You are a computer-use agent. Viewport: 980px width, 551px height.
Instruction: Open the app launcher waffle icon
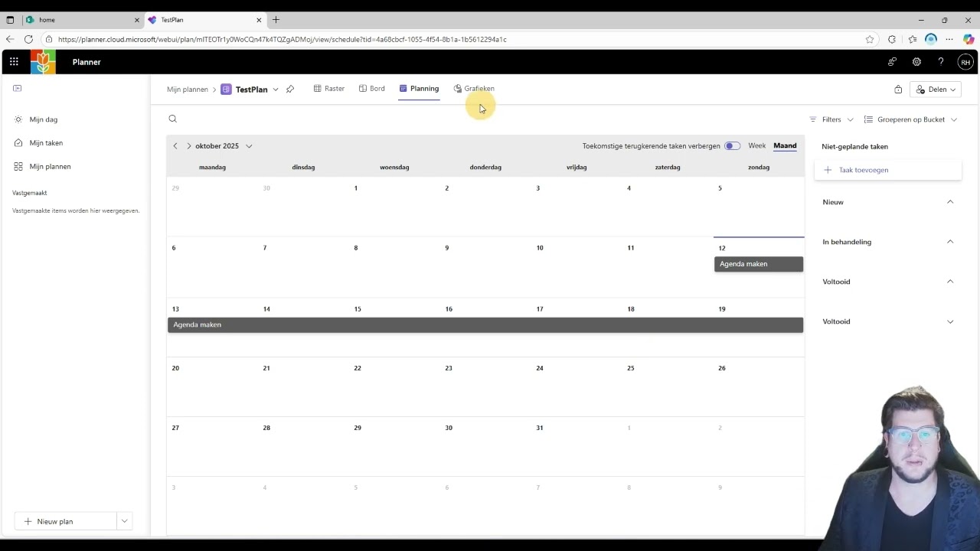pos(14,62)
